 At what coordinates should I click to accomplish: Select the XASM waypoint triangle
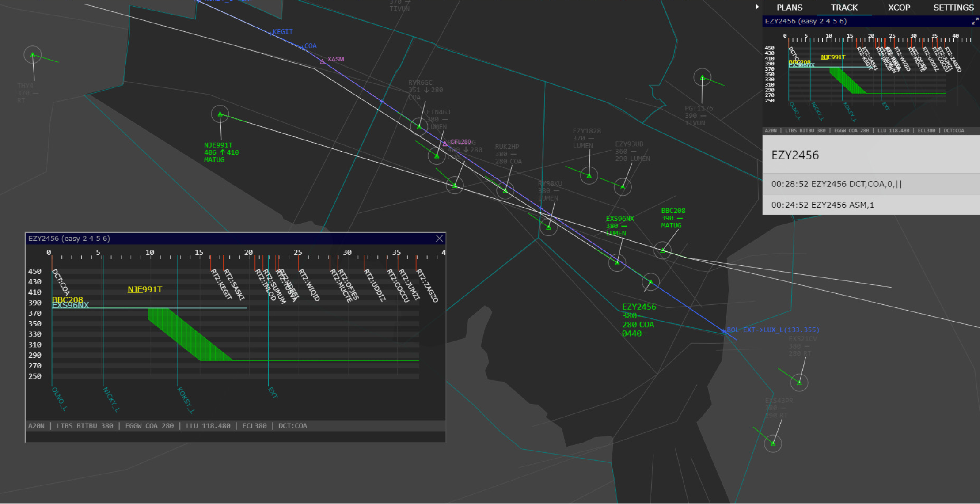[323, 62]
